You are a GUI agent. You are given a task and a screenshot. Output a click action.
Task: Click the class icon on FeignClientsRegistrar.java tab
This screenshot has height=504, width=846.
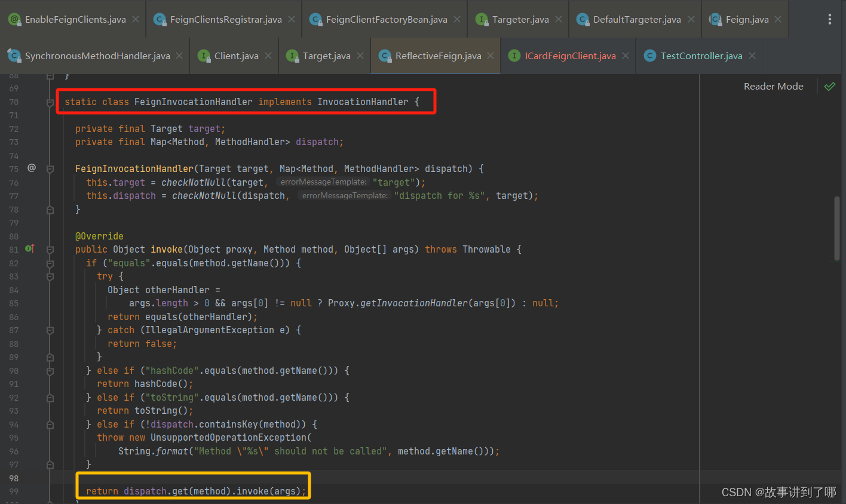coord(160,19)
